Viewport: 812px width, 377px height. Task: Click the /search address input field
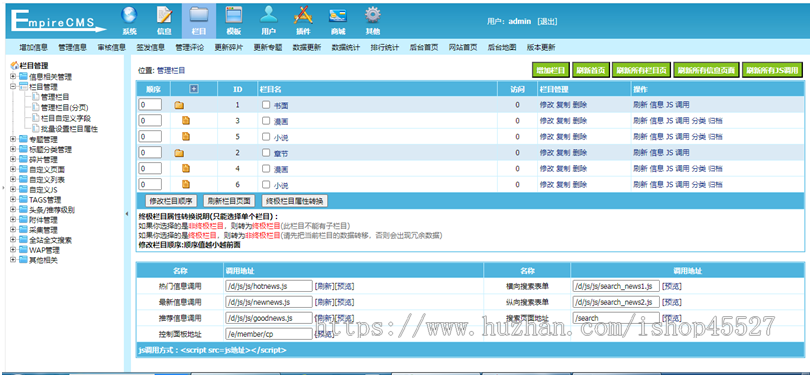pyautogui.click(x=616, y=318)
